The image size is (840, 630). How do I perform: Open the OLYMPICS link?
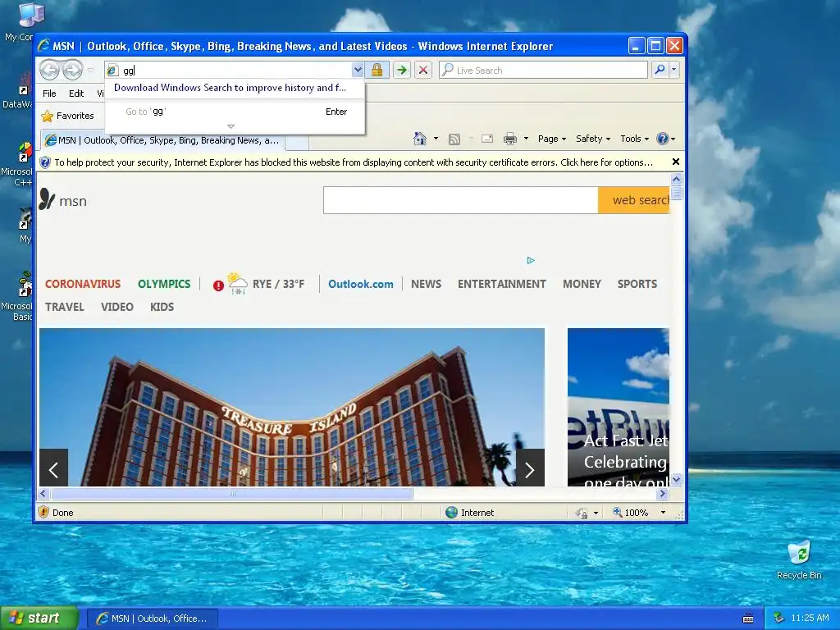(x=164, y=284)
